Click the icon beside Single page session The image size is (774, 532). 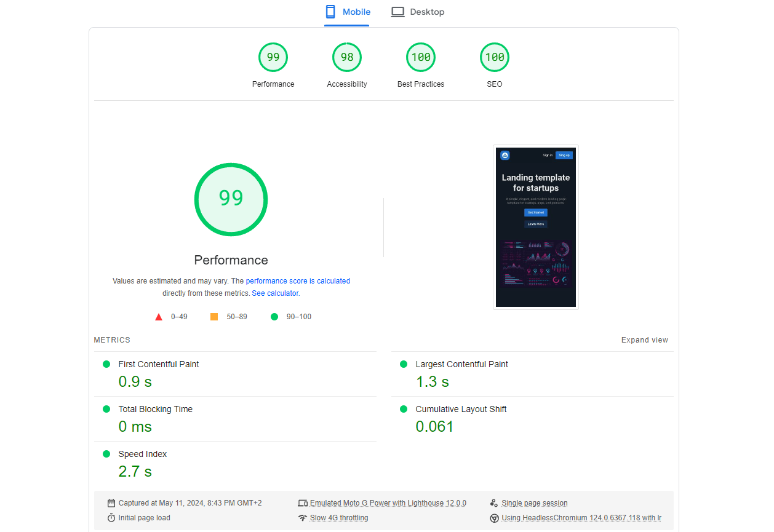494,503
